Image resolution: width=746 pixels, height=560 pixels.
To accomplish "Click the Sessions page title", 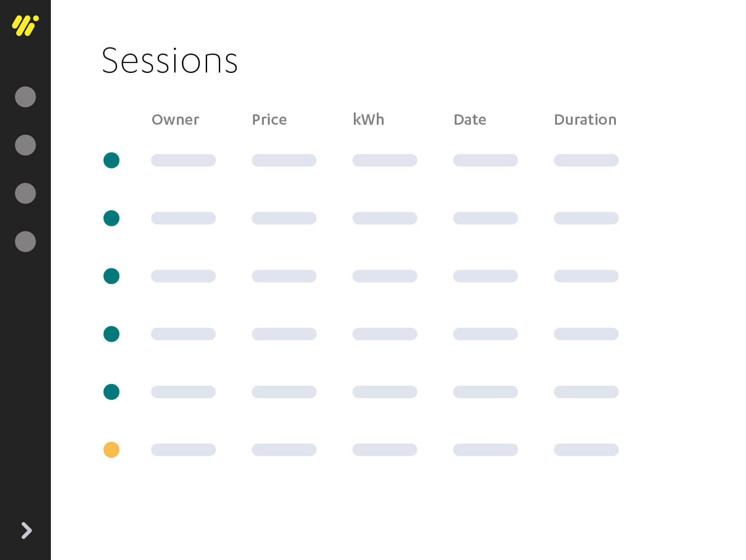I will coord(170,61).
